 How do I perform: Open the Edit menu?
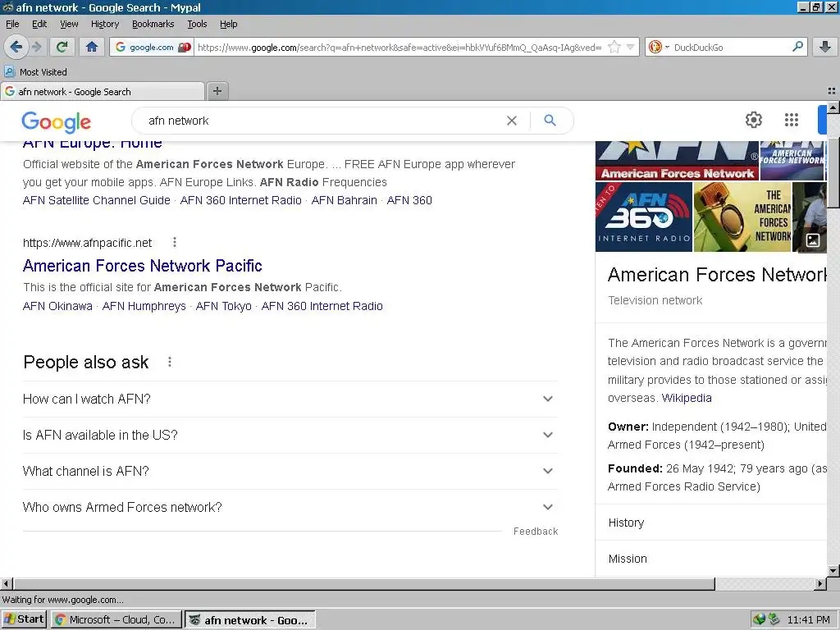point(39,24)
